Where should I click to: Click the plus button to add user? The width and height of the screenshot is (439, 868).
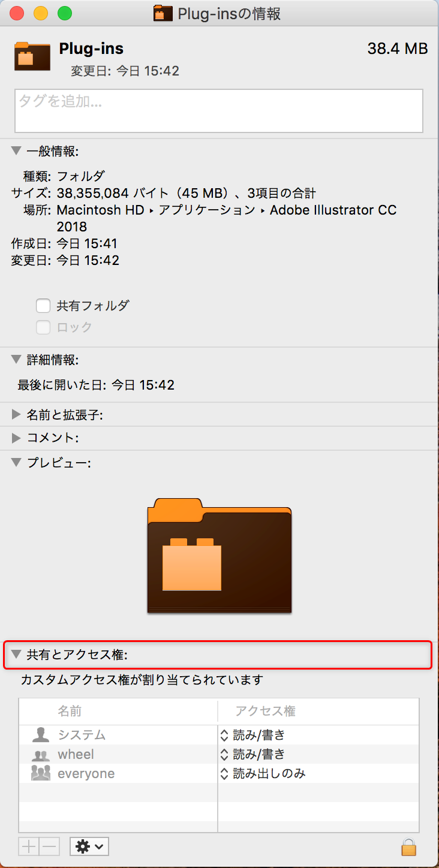pyautogui.click(x=29, y=846)
